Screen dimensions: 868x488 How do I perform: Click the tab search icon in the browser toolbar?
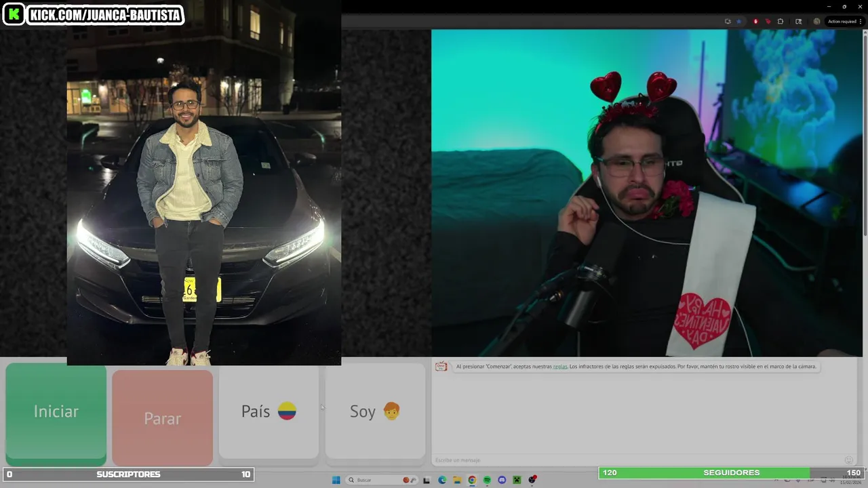tap(798, 21)
